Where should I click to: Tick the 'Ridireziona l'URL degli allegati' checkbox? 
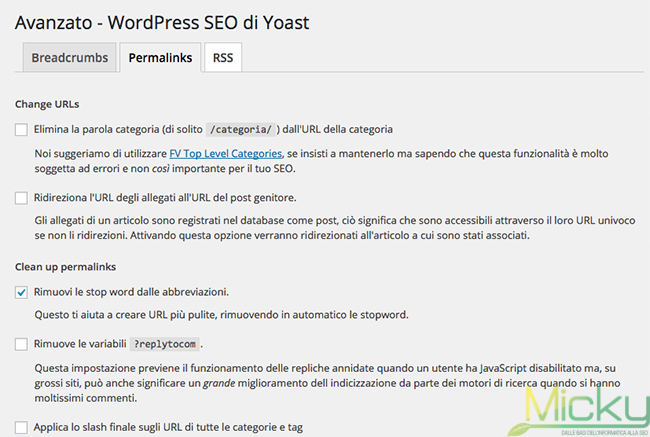tap(21, 198)
